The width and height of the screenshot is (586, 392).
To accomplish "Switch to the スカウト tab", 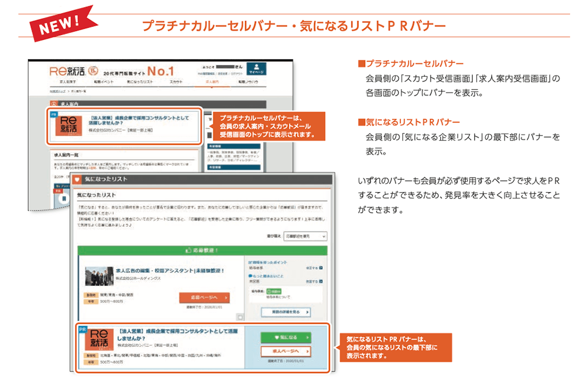I will [x=176, y=81].
